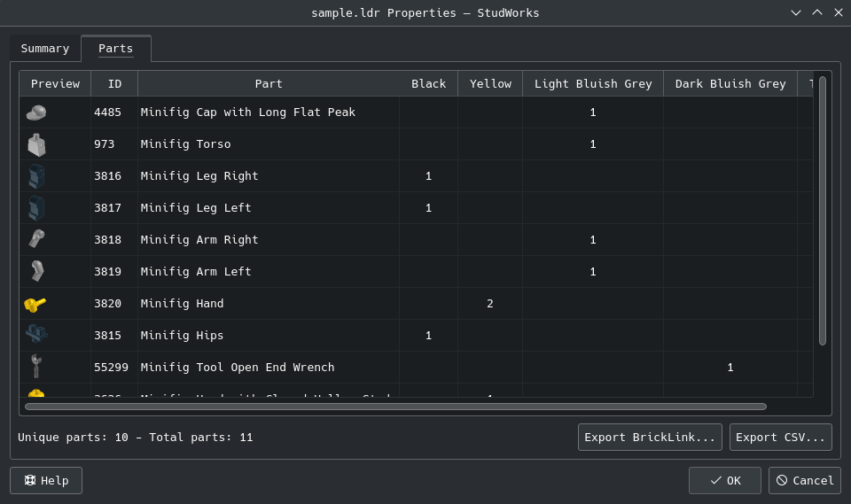851x504 pixels.
Task: Click the Black column header
Action: tap(428, 83)
